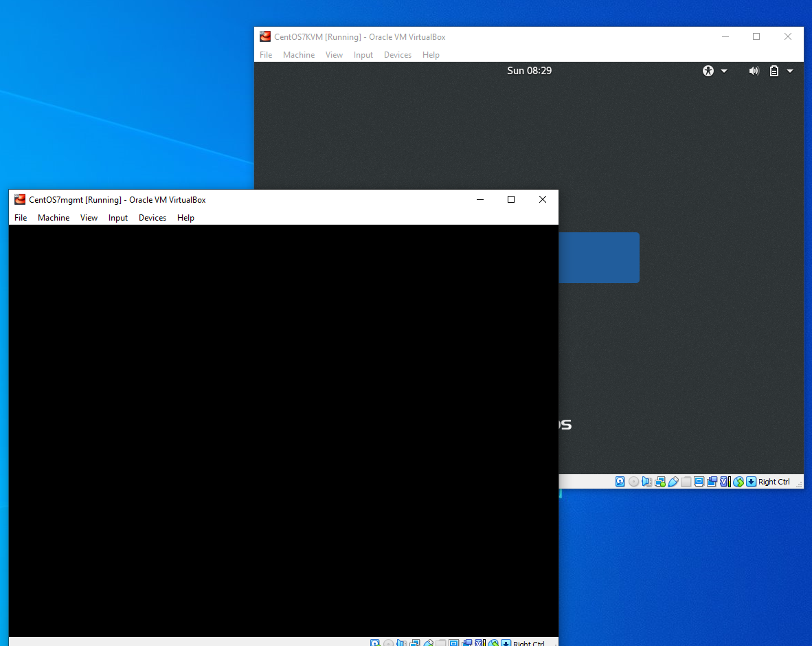
Task: Minimize the CentOS7KVM window
Action: [725, 37]
